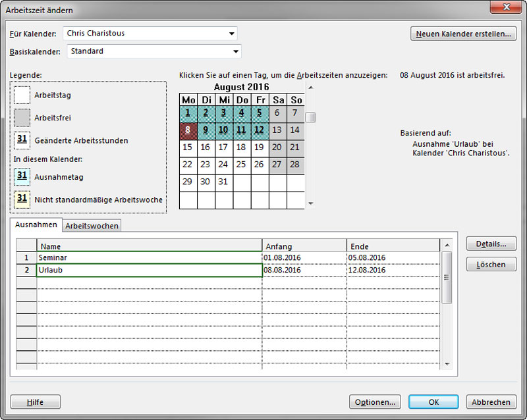Select the 'Seminar' exception name cell
This screenshot has height=420, width=527.
(149, 258)
